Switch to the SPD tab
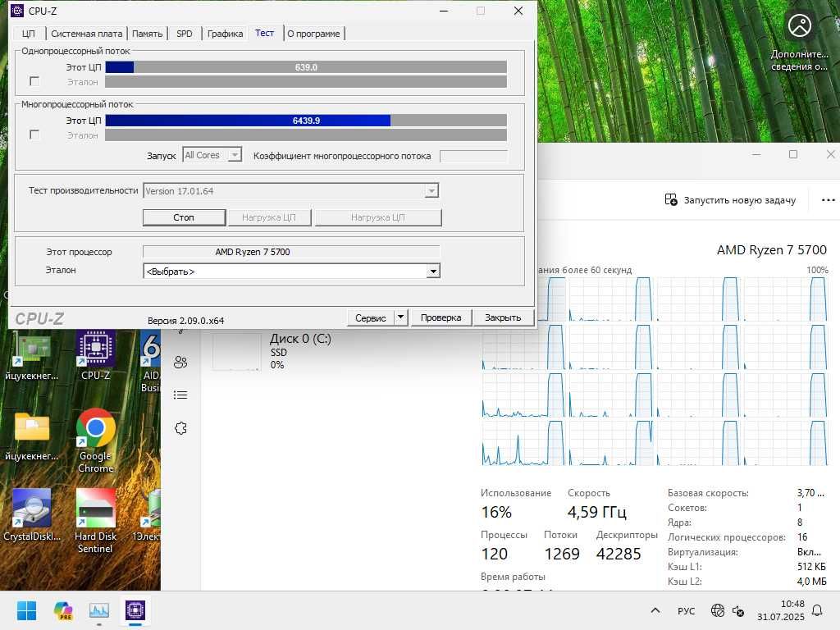840x630 pixels. (x=185, y=34)
